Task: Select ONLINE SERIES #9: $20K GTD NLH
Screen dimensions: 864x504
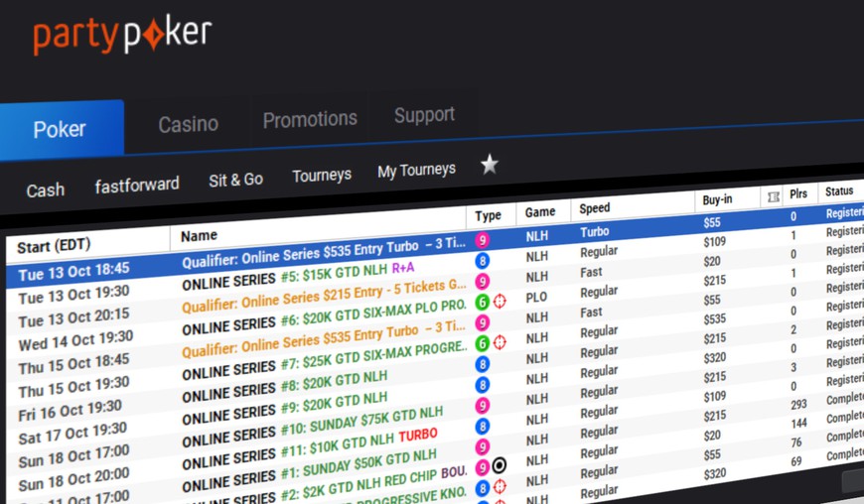Action: pyautogui.click(x=284, y=409)
